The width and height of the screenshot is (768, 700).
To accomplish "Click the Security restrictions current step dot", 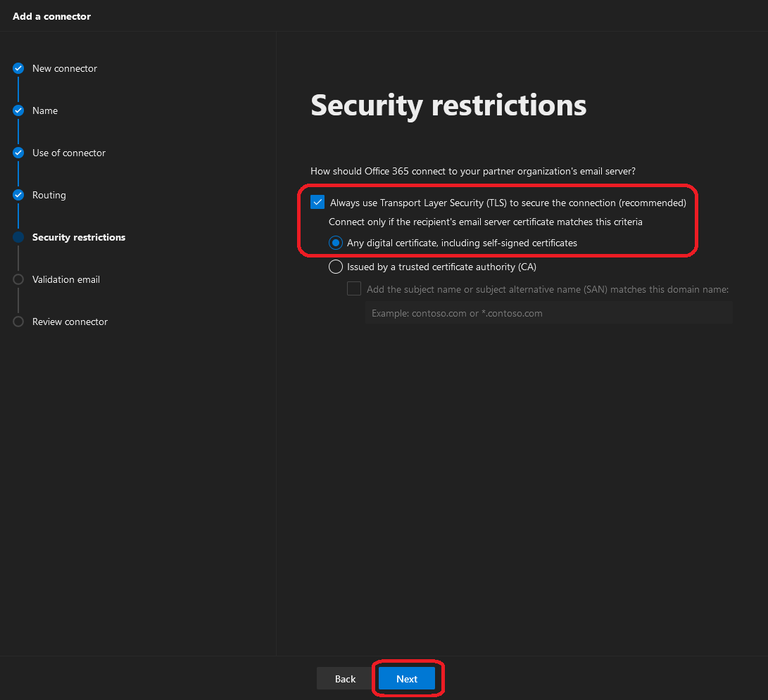I will click(x=18, y=237).
